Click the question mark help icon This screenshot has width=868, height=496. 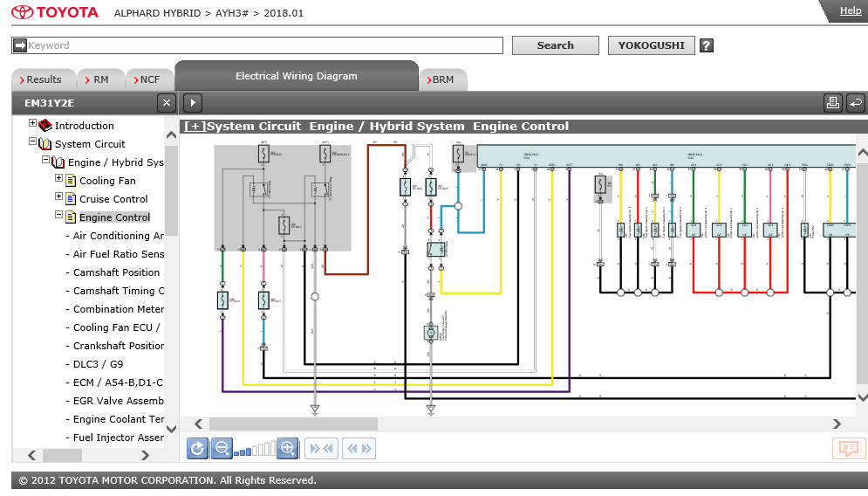tap(707, 45)
